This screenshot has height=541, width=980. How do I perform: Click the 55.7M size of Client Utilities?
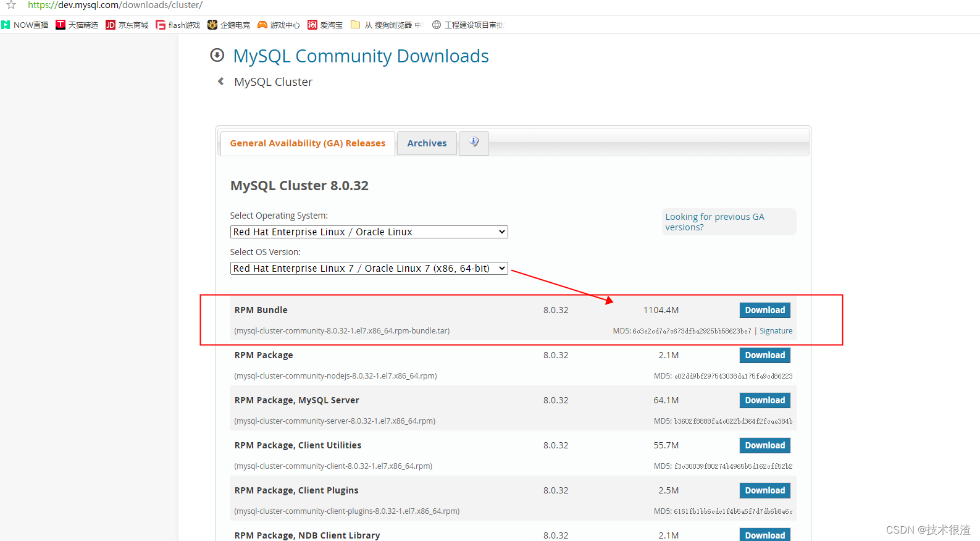(666, 445)
